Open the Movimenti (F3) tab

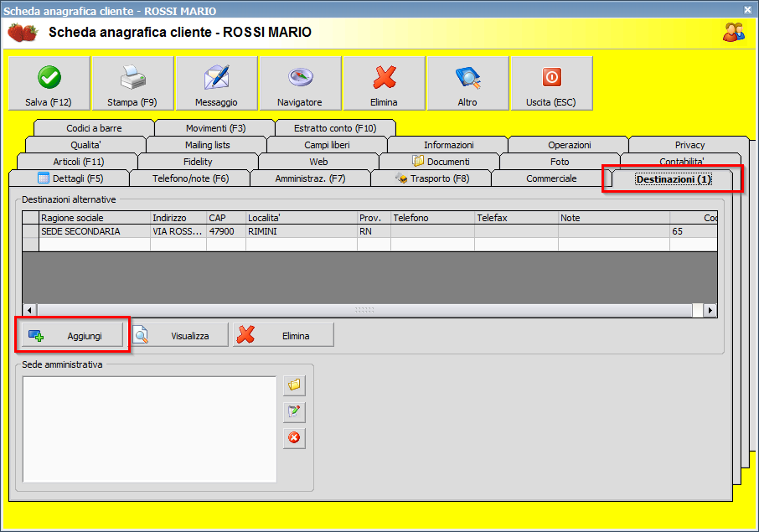215,128
